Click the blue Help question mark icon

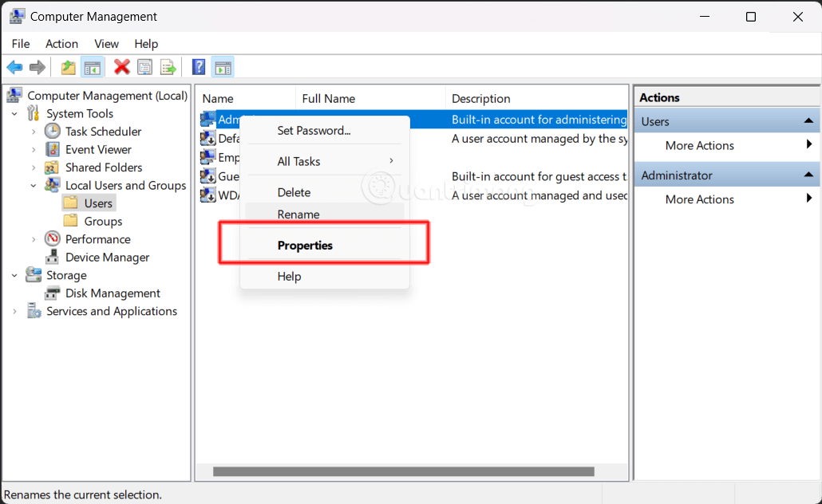tap(199, 67)
